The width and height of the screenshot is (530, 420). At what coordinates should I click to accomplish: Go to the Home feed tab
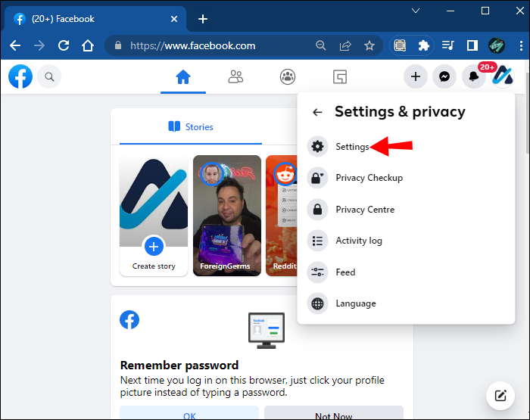(183, 77)
